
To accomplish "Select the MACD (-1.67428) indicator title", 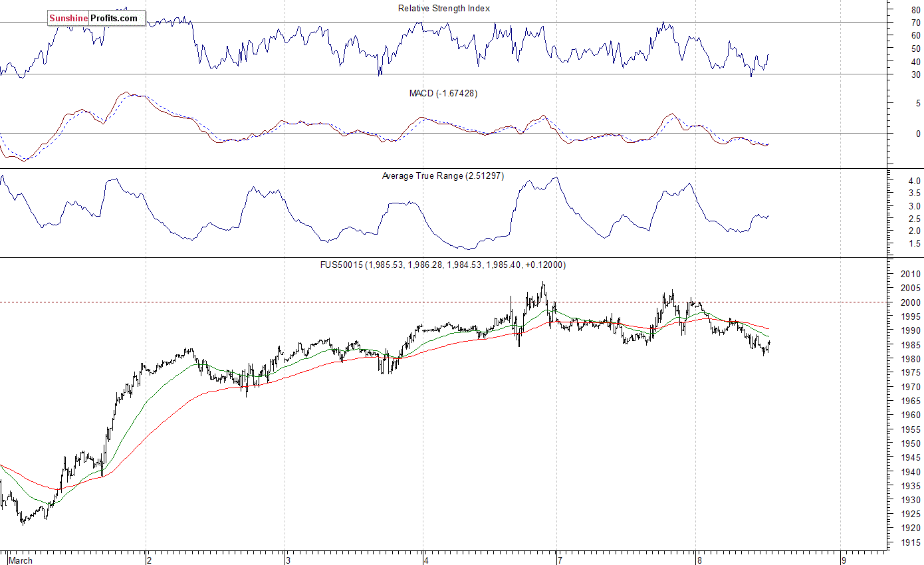I will (443, 94).
